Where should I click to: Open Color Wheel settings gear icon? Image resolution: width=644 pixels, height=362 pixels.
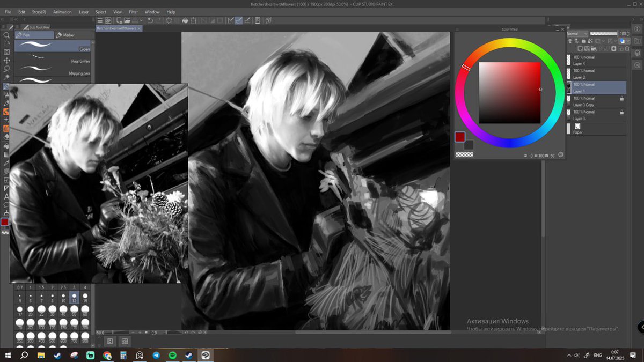[561, 155]
